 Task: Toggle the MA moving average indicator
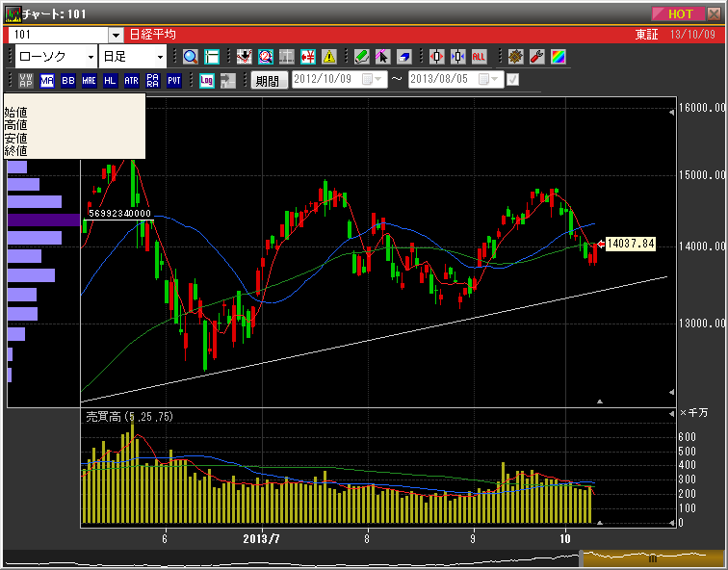47,81
